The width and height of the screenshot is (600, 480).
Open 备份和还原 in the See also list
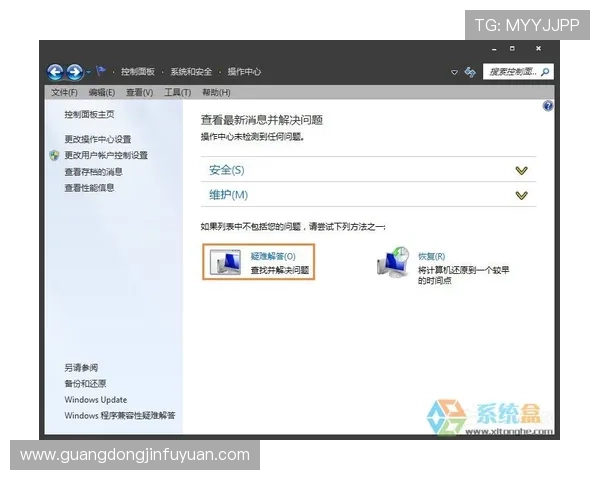(x=85, y=384)
